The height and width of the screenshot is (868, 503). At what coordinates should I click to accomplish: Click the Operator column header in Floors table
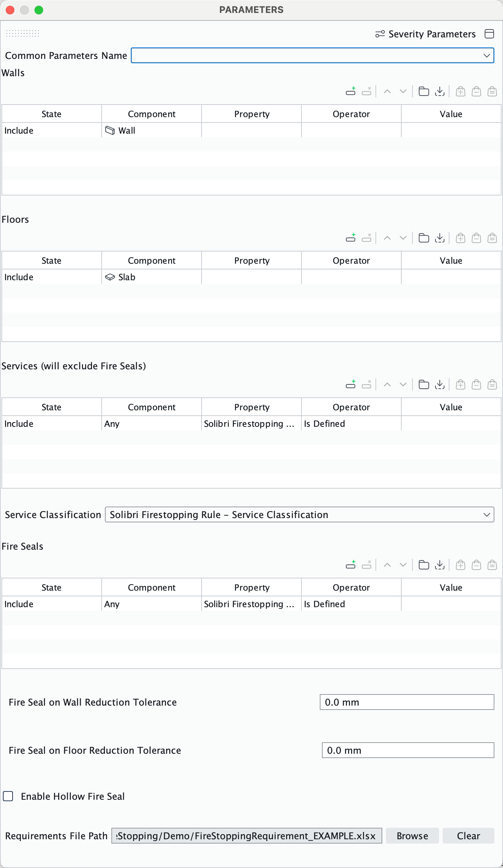(x=351, y=260)
